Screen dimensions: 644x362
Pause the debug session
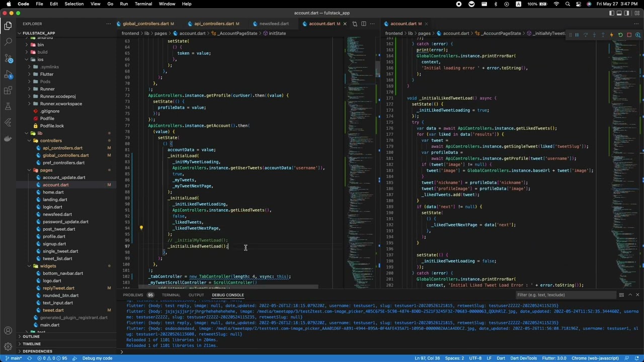tap(577, 35)
